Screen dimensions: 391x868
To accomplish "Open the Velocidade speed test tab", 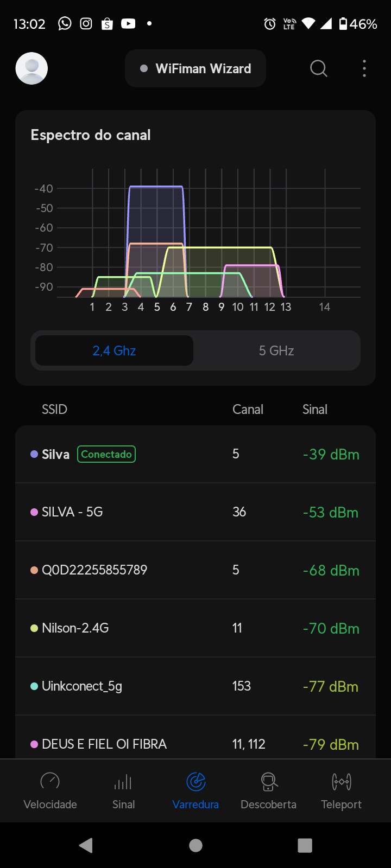I will (50, 790).
